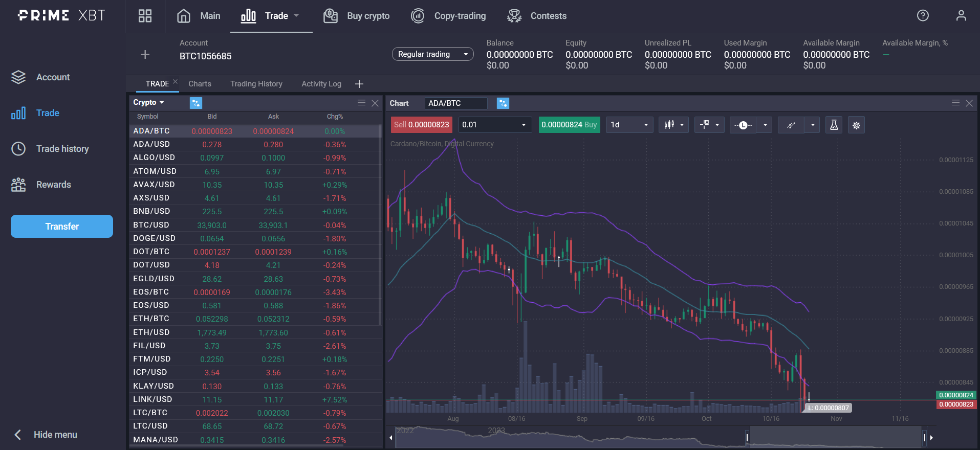Image resolution: width=980 pixels, height=450 pixels.
Task: Open chart settings gear icon
Action: 856,125
